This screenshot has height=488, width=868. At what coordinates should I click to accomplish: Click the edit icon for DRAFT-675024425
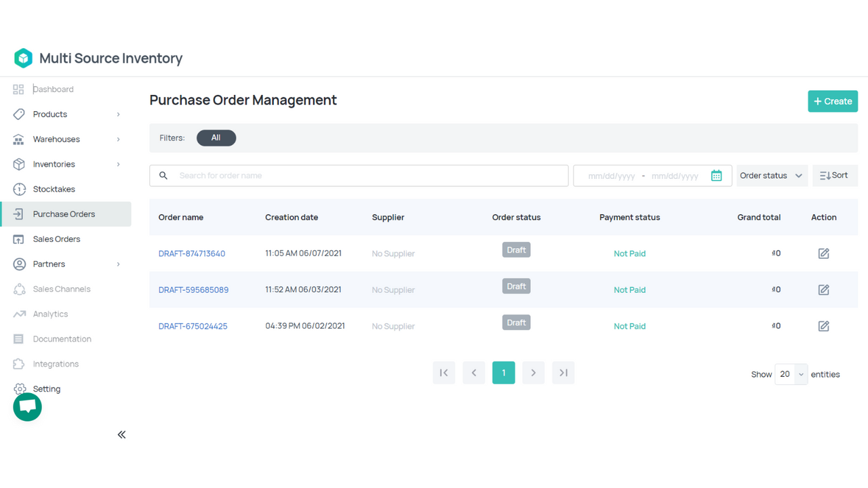tap(823, 326)
